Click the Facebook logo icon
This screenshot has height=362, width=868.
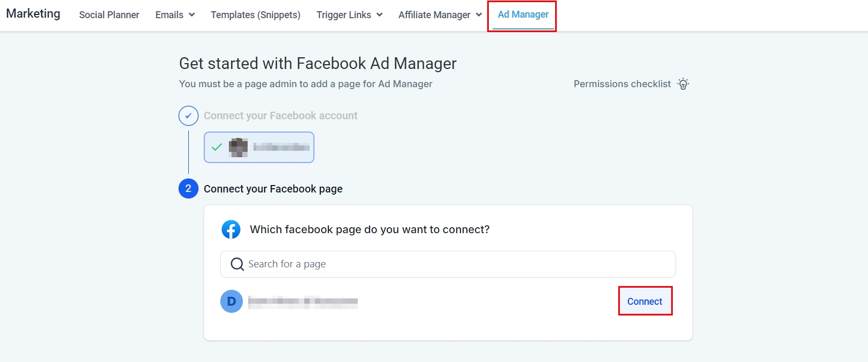point(231,229)
